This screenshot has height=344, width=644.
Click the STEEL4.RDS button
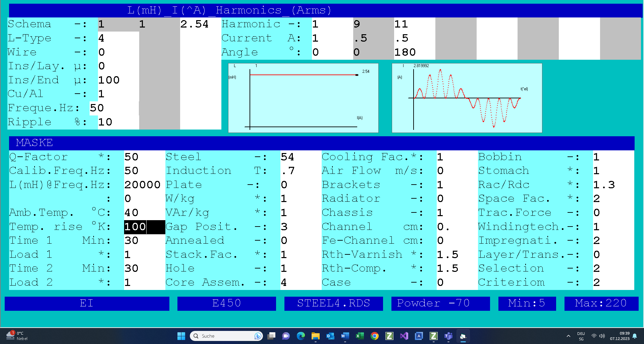tap(333, 303)
